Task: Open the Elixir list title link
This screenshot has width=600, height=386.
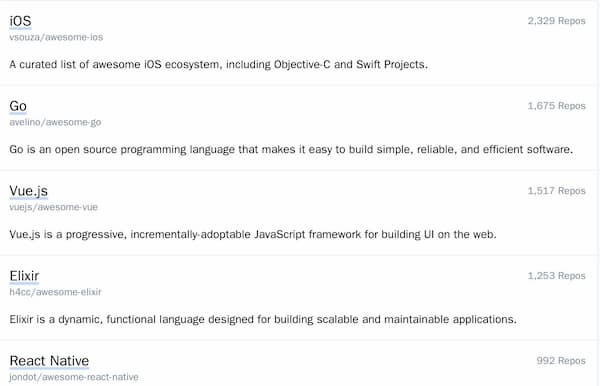Action: tap(24, 276)
